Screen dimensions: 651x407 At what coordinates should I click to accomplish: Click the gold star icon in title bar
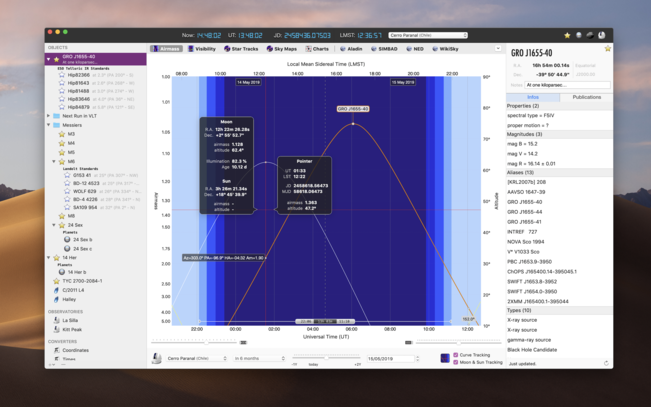[x=568, y=35]
